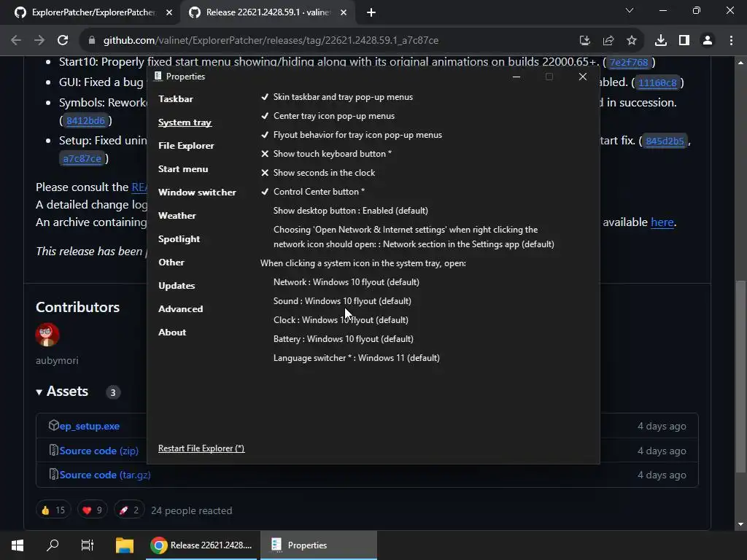Select System tray section
The image size is (747, 560).
click(185, 122)
